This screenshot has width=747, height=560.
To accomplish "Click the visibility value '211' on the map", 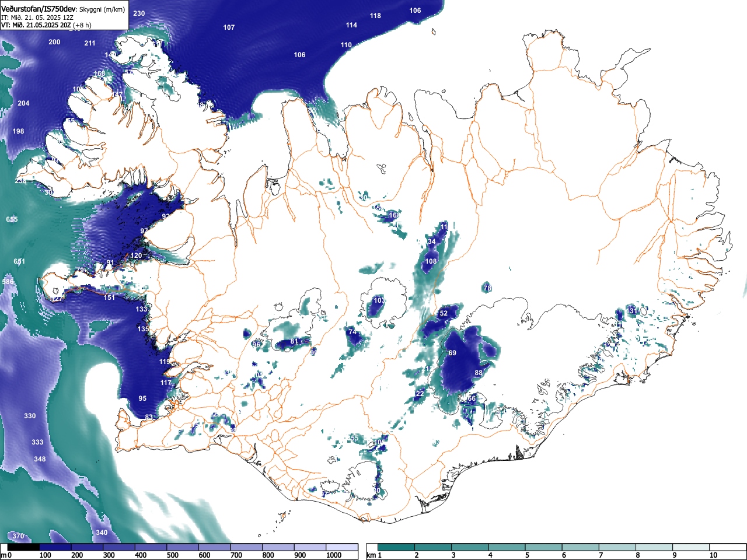I will click(x=90, y=43).
